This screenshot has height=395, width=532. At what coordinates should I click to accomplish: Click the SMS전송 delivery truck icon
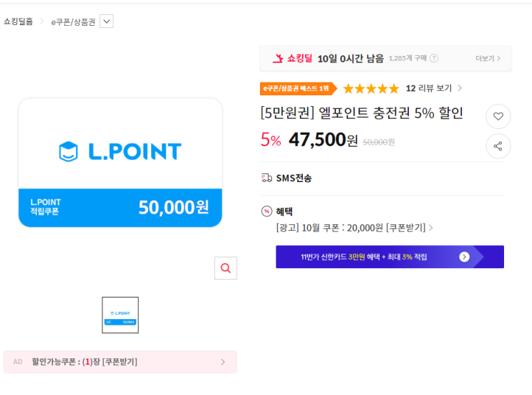[267, 178]
